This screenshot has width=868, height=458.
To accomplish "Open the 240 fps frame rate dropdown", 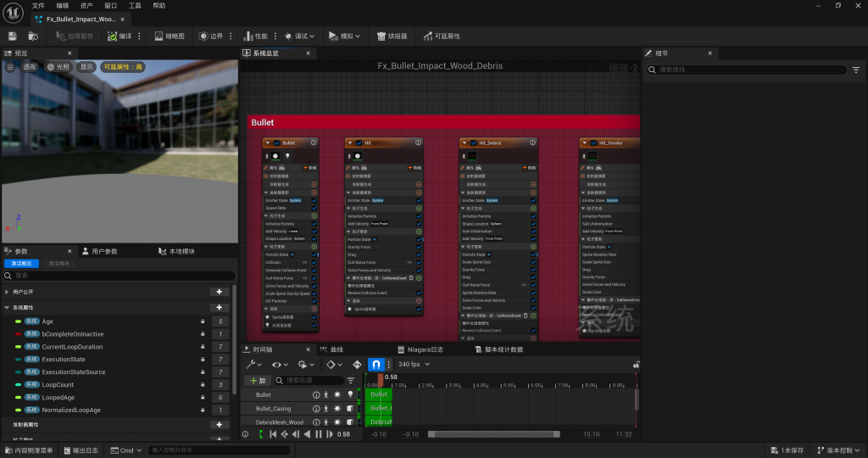I will tap(415, 365).
